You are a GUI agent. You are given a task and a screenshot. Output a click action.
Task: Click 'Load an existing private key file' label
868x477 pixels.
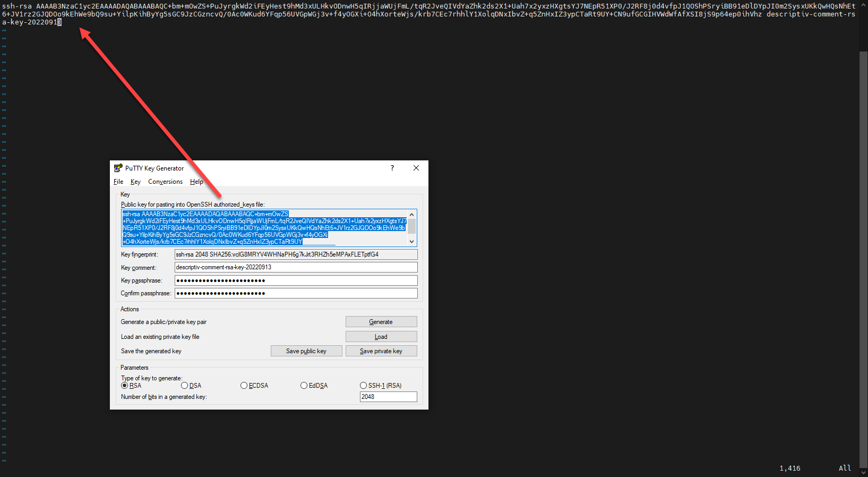coord(160,337)
